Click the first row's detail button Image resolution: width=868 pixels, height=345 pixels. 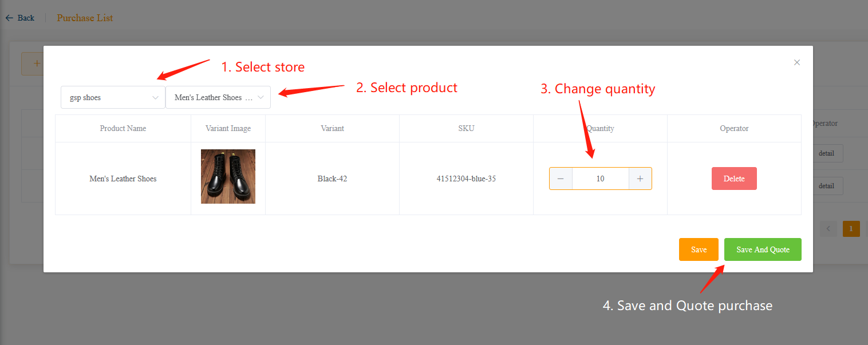pos(826,153)
